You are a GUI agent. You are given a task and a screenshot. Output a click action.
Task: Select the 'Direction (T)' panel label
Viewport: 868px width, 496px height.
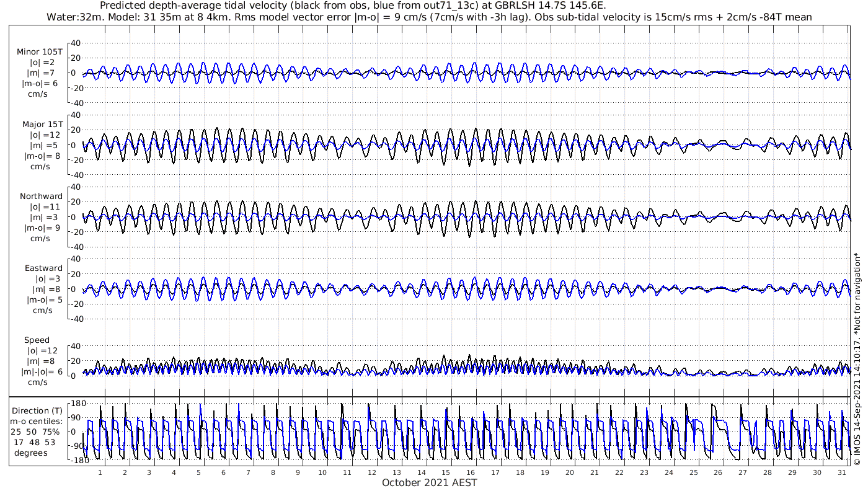click(x=37, y=411)
